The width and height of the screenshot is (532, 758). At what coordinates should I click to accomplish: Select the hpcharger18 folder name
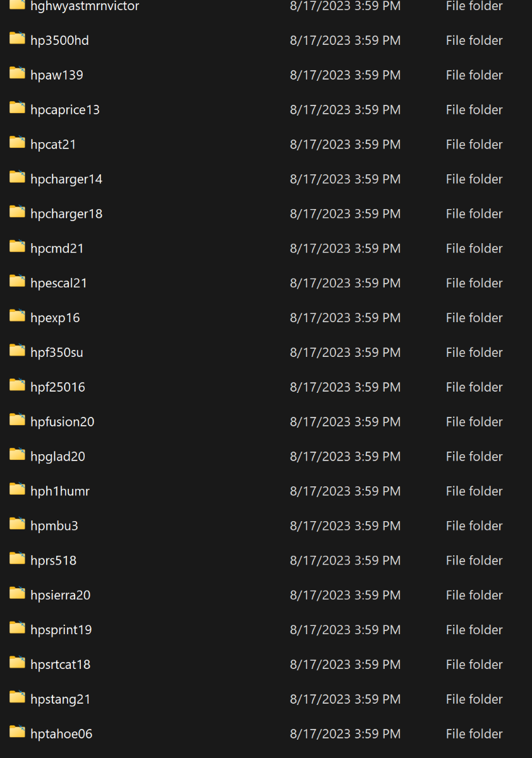[x=66, y=214]
